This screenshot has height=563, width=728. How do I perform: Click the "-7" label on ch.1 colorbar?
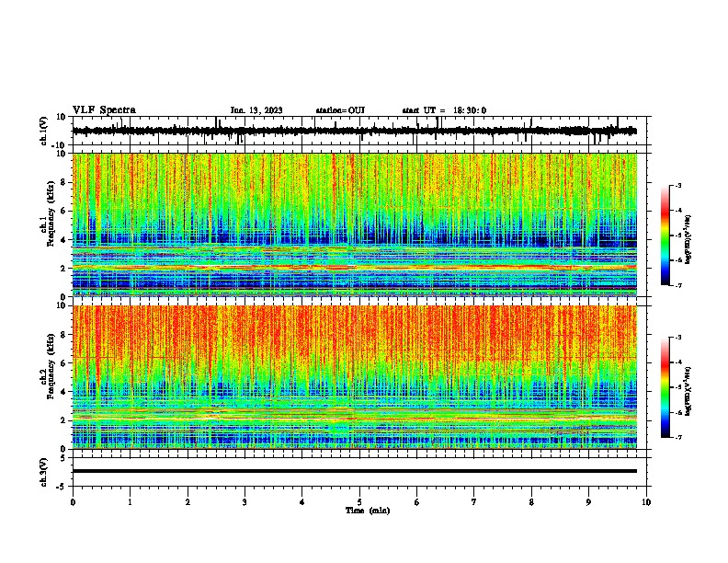[x=678, y=285]
